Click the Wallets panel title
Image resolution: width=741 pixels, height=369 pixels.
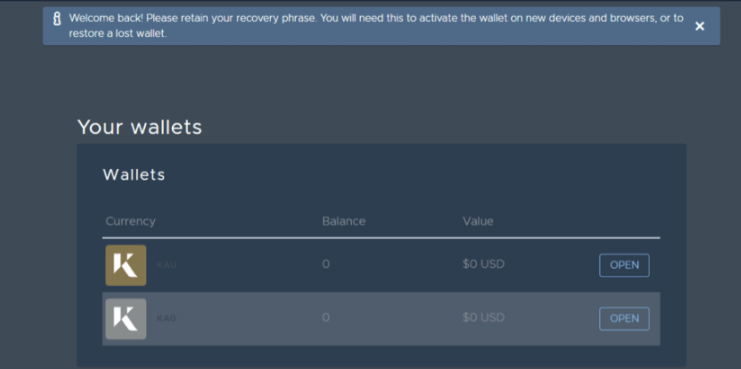pos(134,175)
